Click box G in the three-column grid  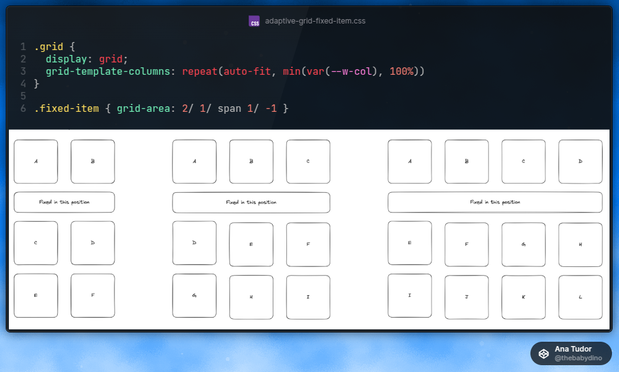(194, 295)
